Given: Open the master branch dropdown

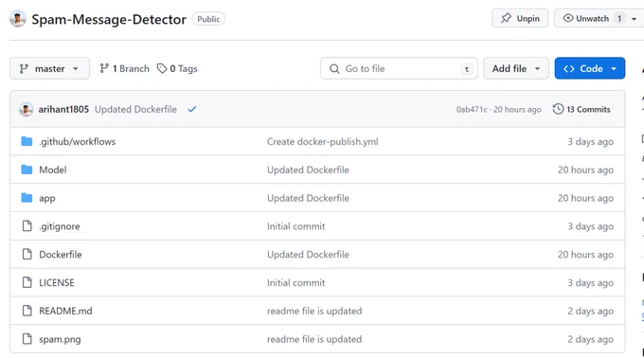Looking at the screenshot, I should [x=49, y=68].
